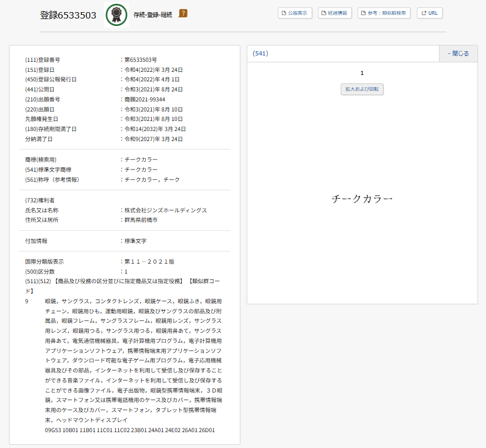Click the rights holder 株式会社ジンズホールディングス
Viewport: 486px width, 448px height.
click(165, 210)
